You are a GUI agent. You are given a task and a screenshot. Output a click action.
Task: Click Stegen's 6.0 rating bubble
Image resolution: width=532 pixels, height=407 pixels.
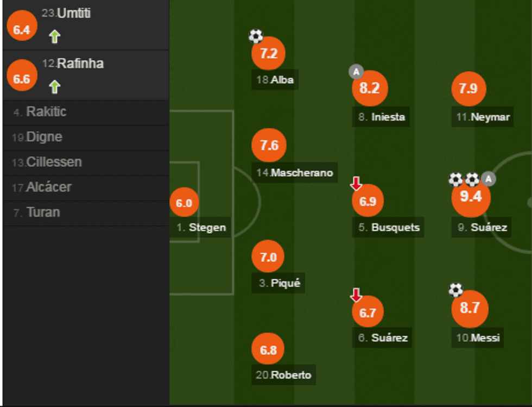pos(185,203)
